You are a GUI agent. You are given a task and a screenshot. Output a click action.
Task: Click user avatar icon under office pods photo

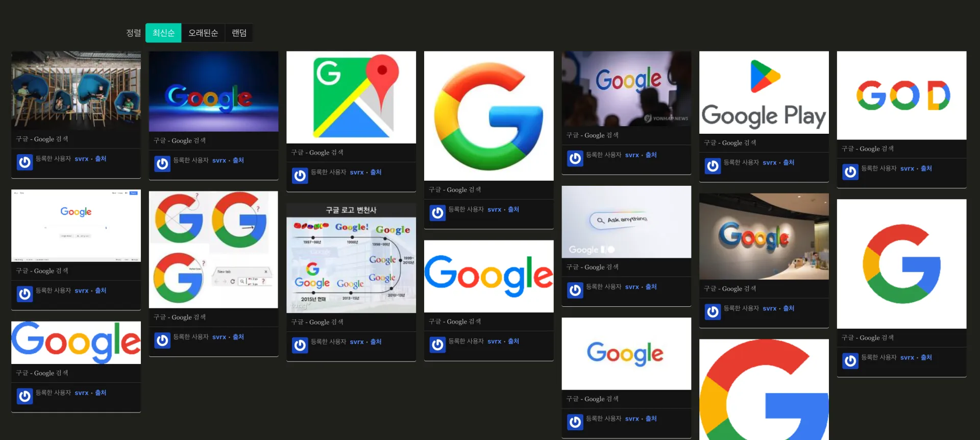[x=24, y=162]
